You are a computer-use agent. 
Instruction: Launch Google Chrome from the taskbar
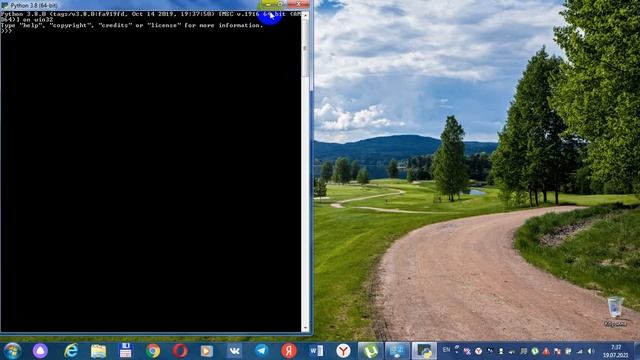153,351
